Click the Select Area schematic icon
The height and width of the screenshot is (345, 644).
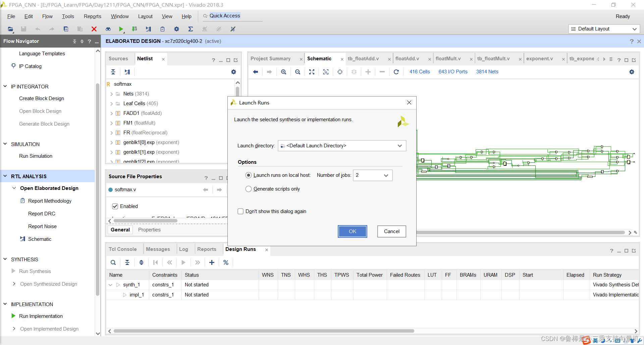pos(326,72)
